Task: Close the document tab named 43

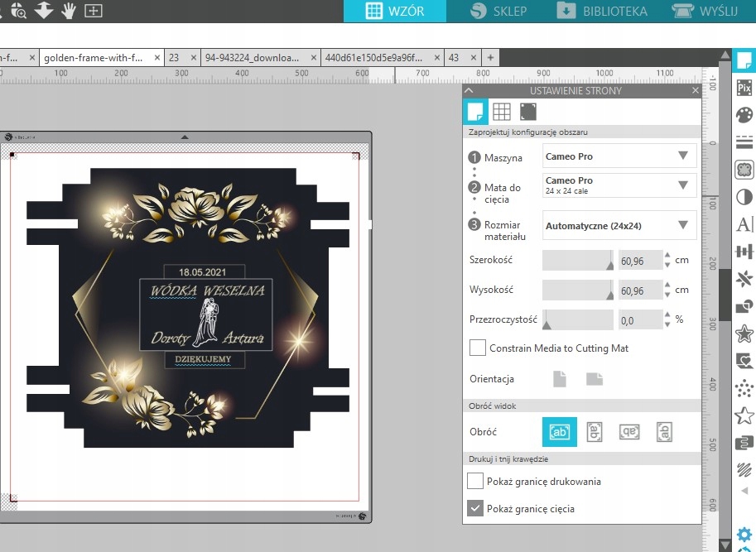Action: [474, 58]
